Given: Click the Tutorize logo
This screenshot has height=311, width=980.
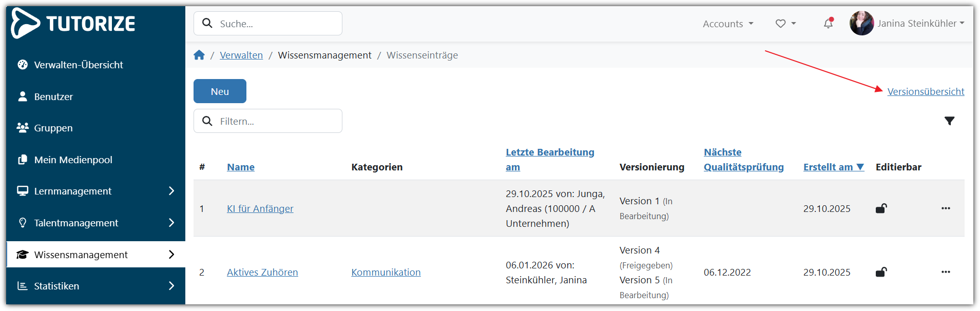Looking at the screenshot, I should coord(73,24).
